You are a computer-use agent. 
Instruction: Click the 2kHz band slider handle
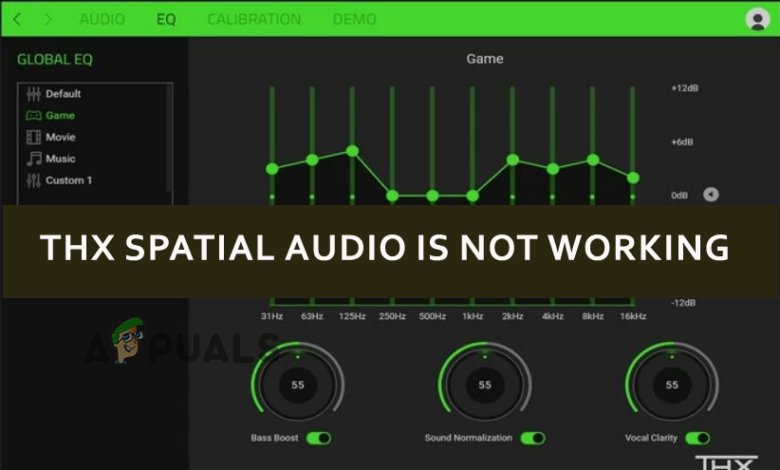[x=513, y=160]
